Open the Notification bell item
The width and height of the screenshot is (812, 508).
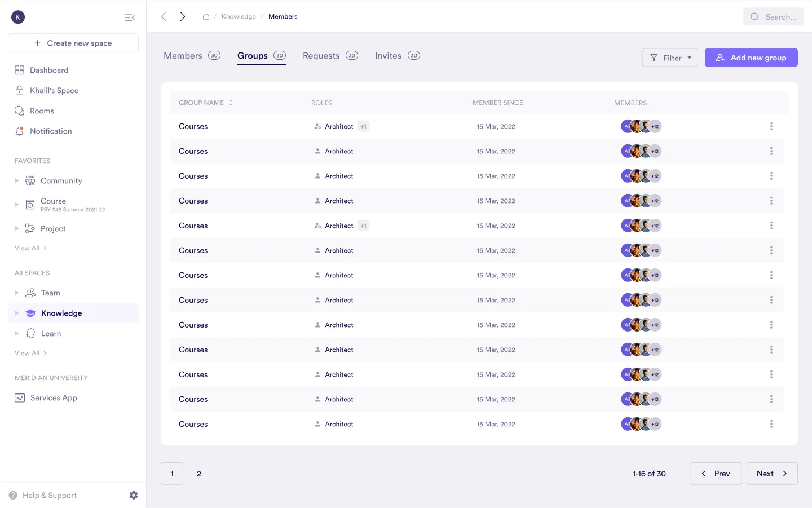51,131
